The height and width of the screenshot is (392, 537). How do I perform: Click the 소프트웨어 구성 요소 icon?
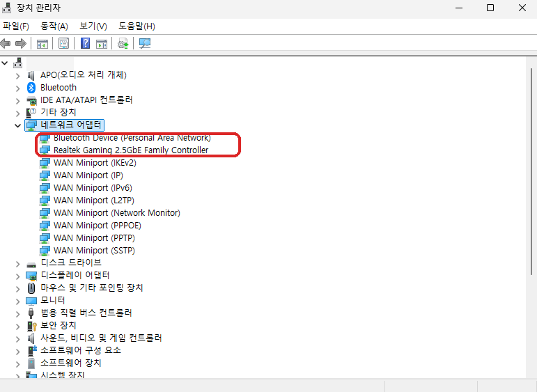tap(31, 351)
